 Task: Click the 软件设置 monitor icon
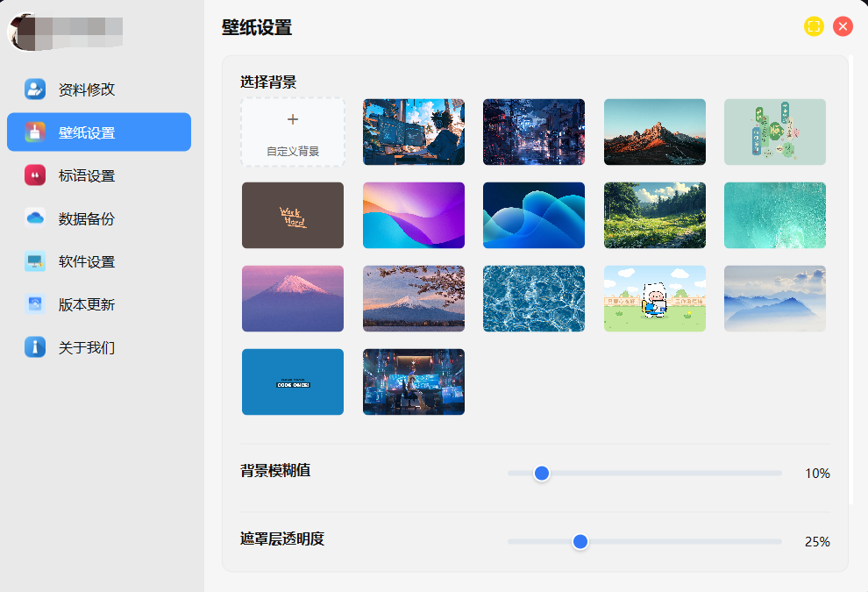click(35, 261)
